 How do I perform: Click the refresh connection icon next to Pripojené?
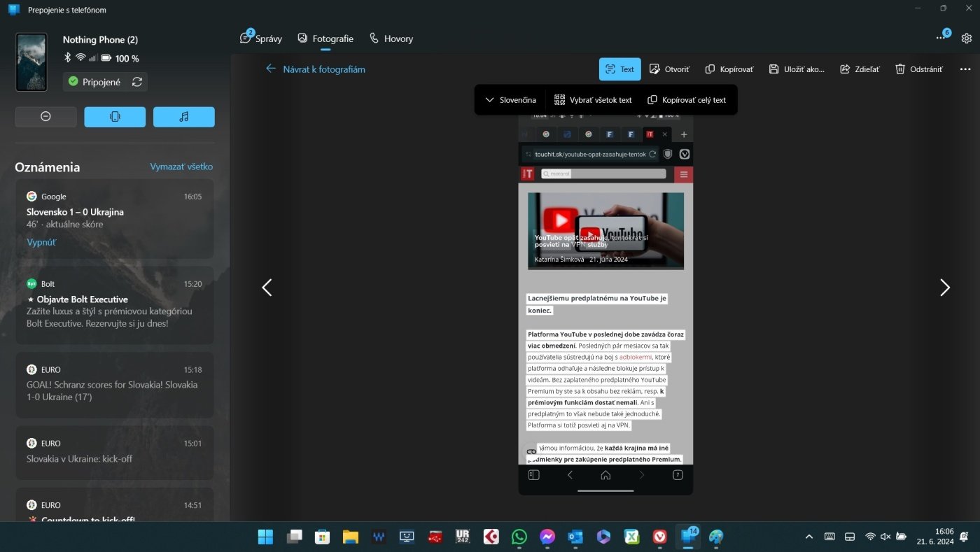click(137, 82)
